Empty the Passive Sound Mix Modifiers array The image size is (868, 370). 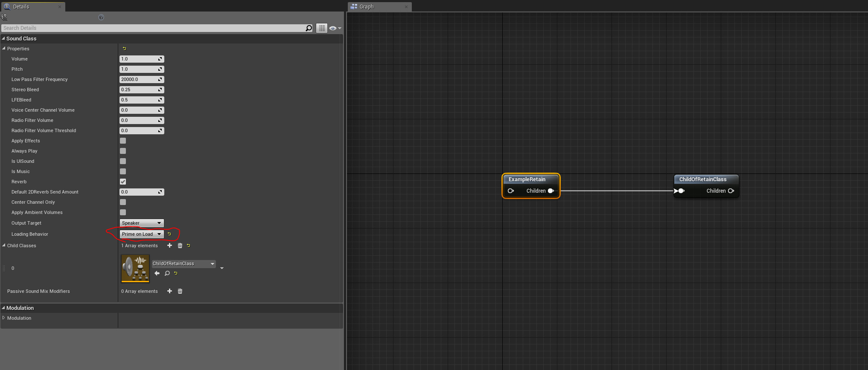point(180,291)
